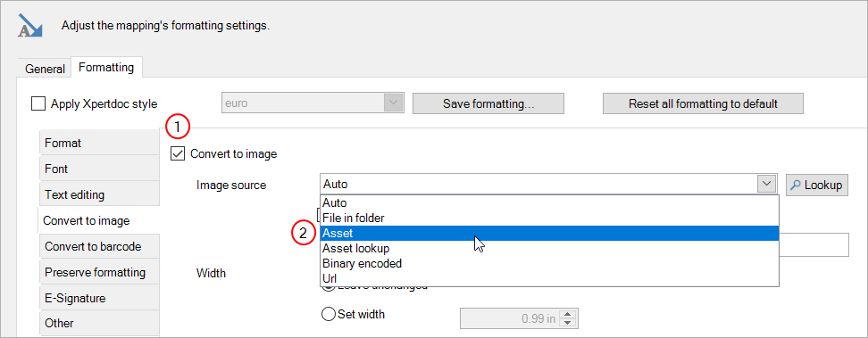The height and width of the screenshot is (338, 868).
Task: Select the Set width radio button
Action: click(329, 314)
